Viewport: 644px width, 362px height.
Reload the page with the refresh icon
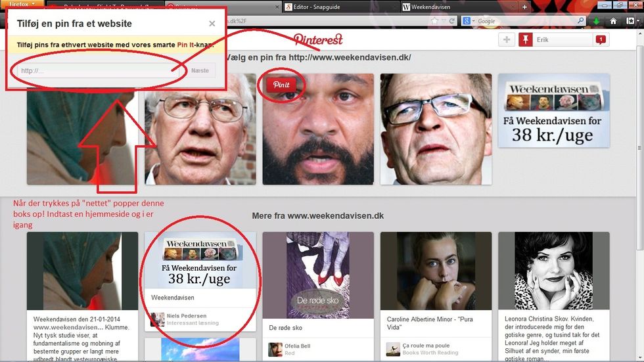452,21
